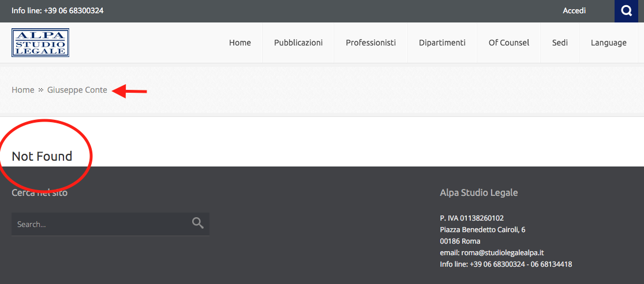The width and height of the screenshot is (644, 284).
Task: Click Home in the breadcrumb trail
Action: click(23, 90)
